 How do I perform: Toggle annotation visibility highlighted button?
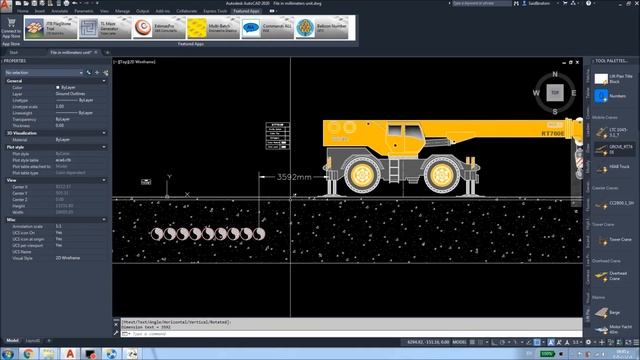[551, 342]
